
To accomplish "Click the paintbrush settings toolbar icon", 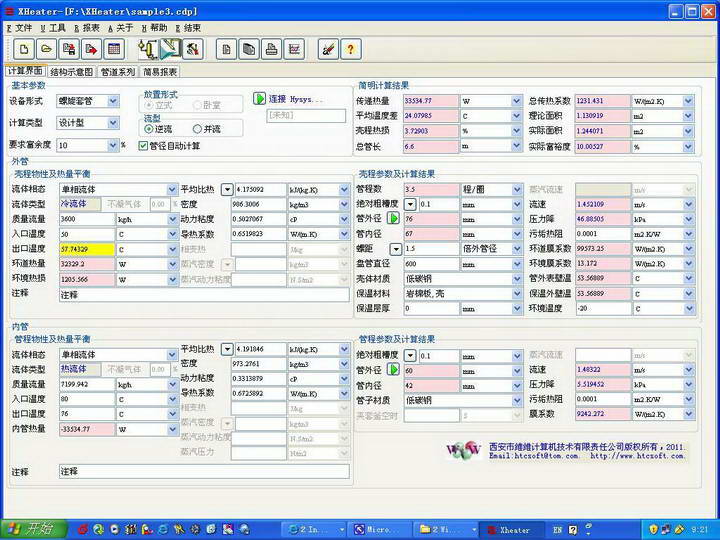I will [328, 48].
